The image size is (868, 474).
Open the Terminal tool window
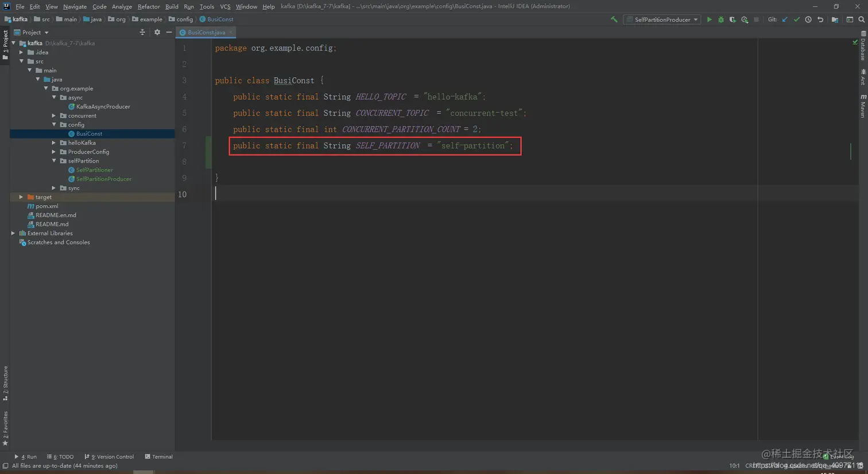(159, 457)
